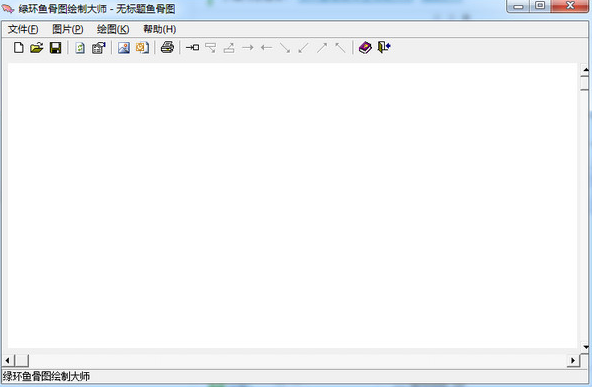Maximize the fishbone diagram window
Screen dimensions: 592x387
(x=540, y=6)
